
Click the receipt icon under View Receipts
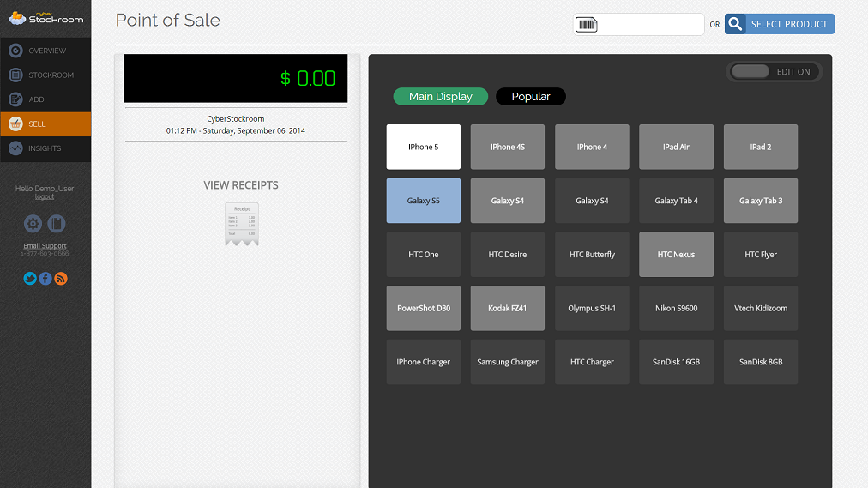tap(241, 225)
